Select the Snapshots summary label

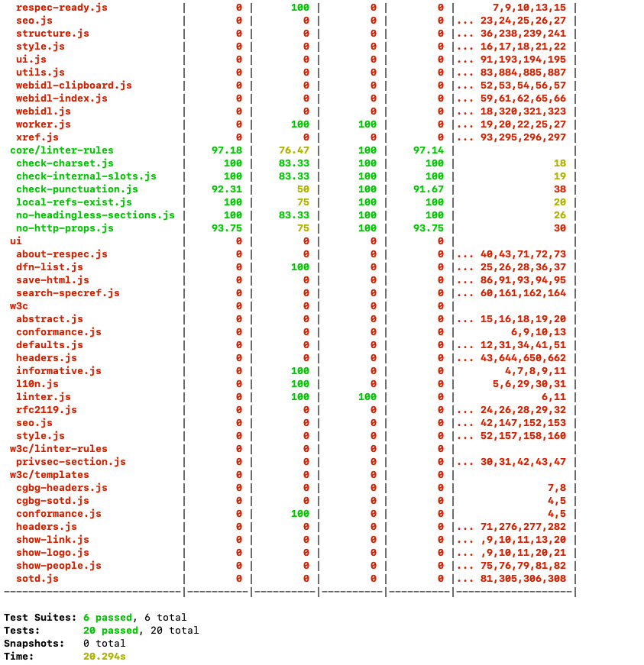(34, 644)
